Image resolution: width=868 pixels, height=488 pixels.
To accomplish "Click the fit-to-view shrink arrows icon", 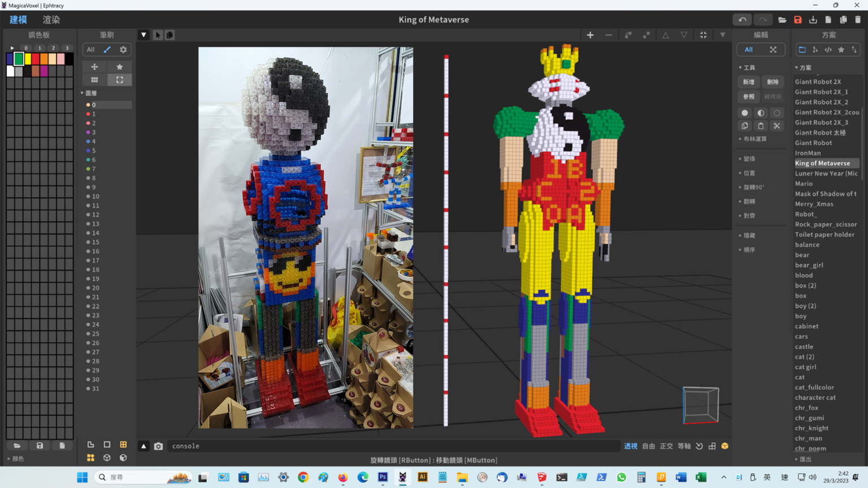I will [704, 35].
